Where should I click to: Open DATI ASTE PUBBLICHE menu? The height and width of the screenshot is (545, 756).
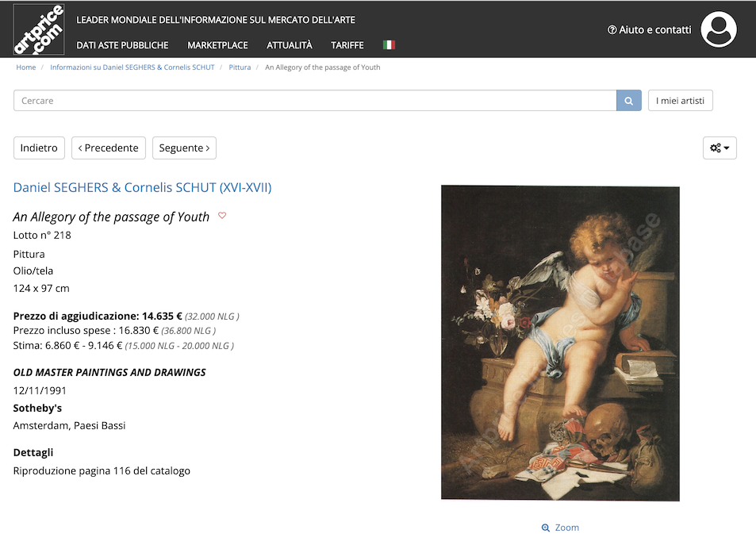pyautogui.click(x=122, y=45)
